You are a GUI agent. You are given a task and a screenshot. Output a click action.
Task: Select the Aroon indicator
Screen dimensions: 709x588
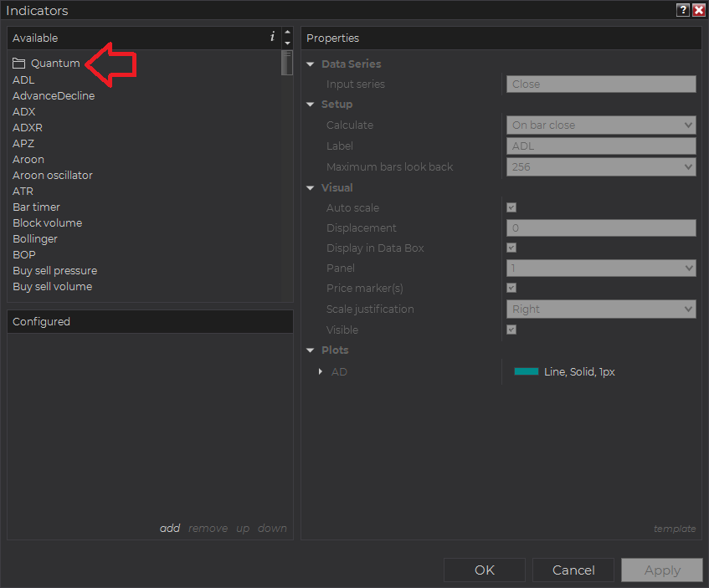[28, 159]
